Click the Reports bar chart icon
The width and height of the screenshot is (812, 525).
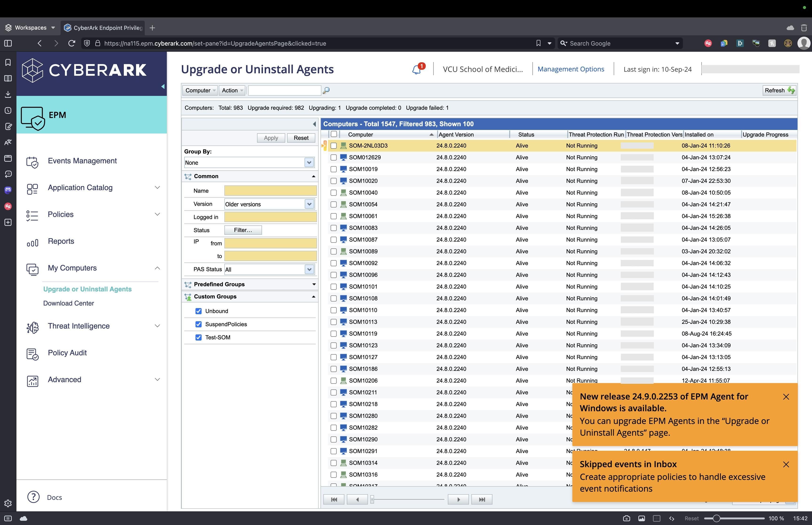pos(32,242)
